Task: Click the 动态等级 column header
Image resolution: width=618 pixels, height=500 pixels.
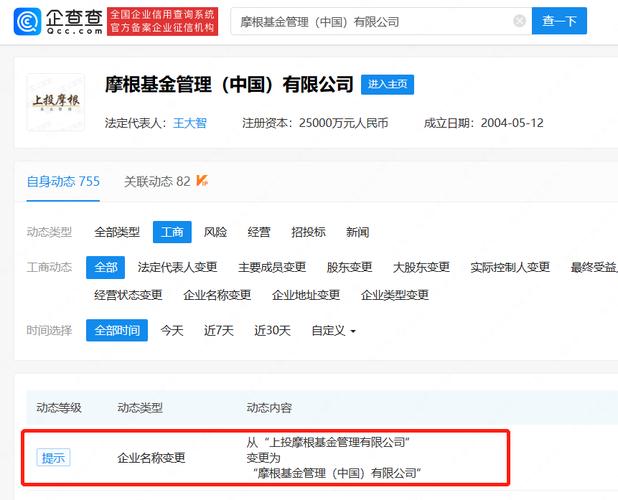Action: (x=59, y=408)
